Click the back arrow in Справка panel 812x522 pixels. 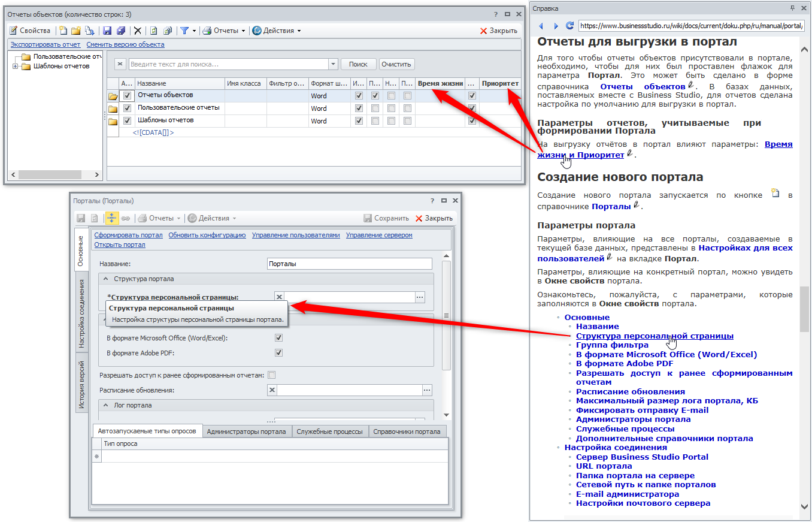point(541,26)
